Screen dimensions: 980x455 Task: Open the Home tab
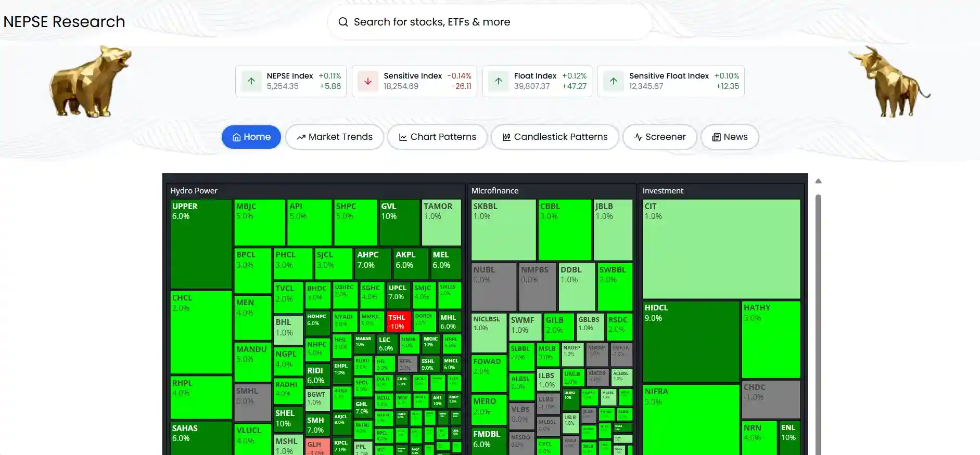pos(251,137)
